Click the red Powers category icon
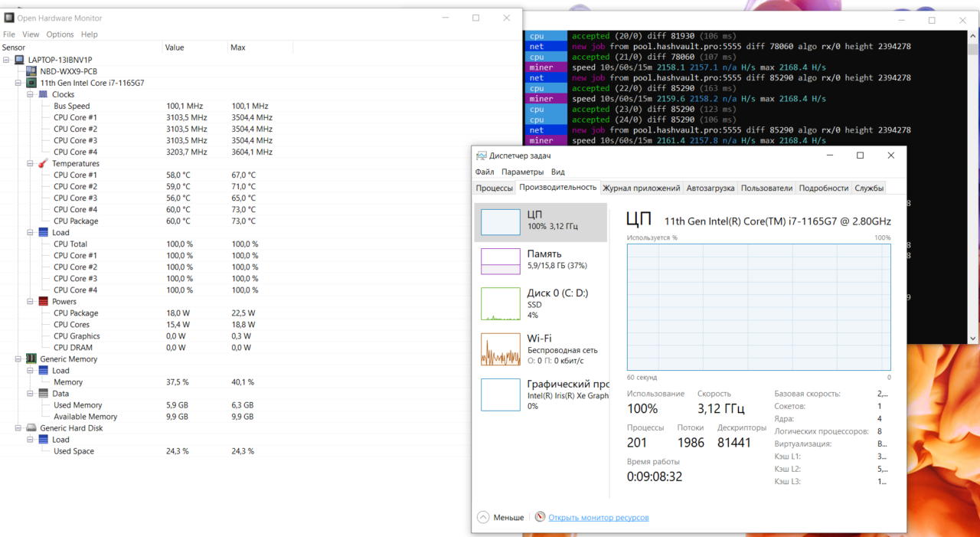 tap(44, 301)
